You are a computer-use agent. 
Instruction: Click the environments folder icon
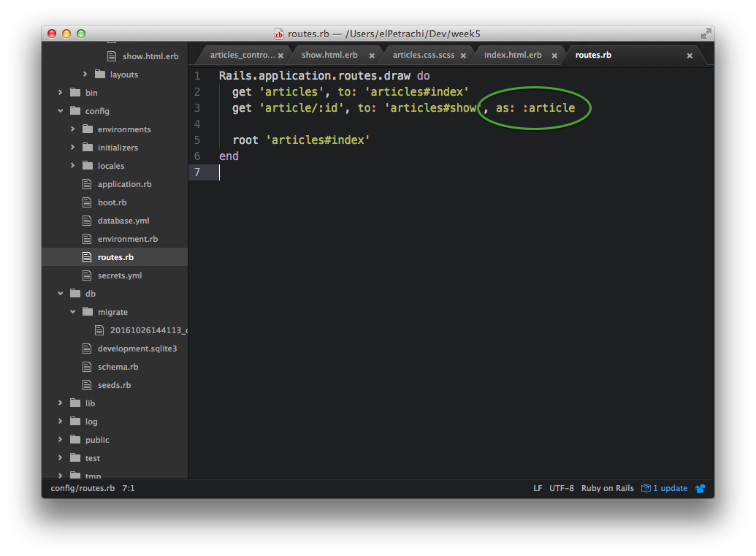tap(88, 129)
